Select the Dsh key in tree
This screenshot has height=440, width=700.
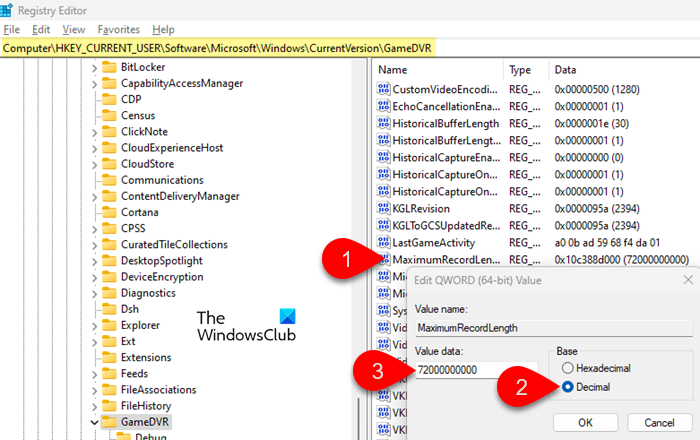(x=129, y=309)
